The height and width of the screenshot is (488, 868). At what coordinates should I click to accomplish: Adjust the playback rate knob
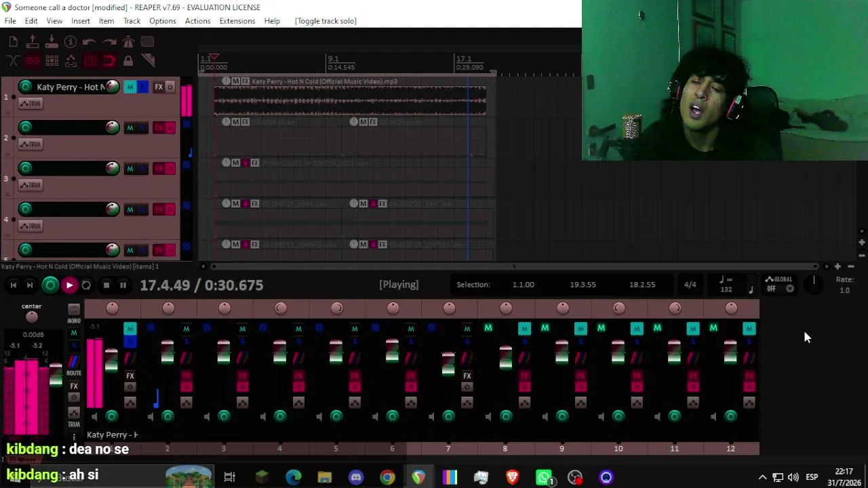814,285
